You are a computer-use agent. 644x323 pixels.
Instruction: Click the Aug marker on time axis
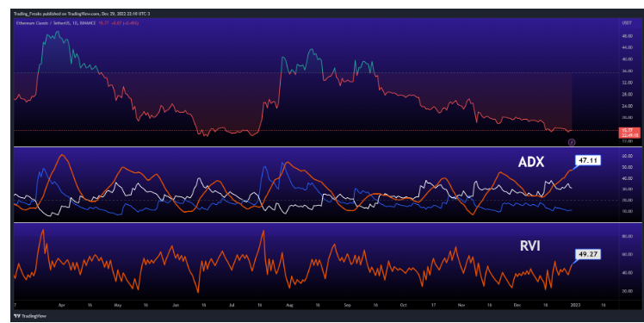click(289, 305)
